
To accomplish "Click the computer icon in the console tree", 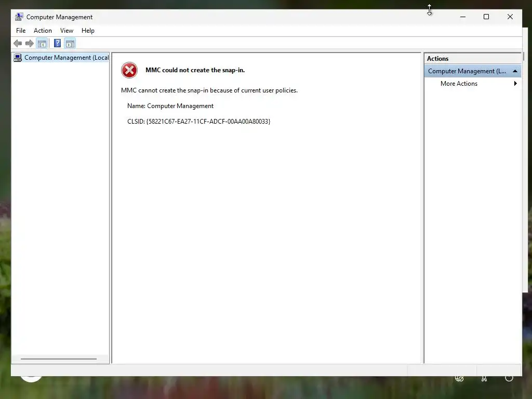I will [x=18, y=58].
